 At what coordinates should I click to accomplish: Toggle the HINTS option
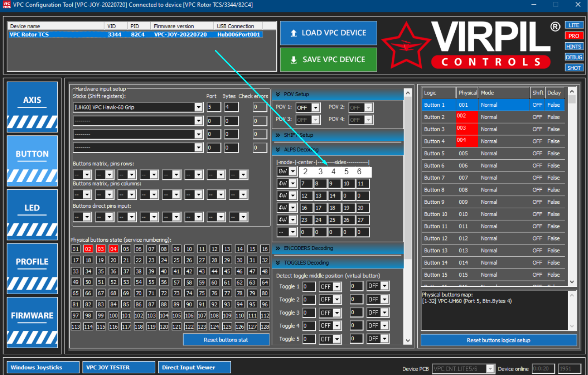tap(574, 46)
